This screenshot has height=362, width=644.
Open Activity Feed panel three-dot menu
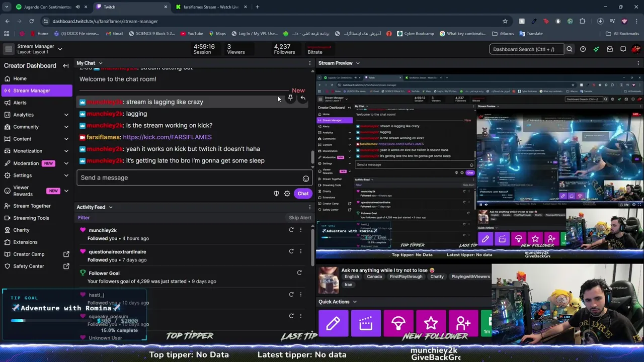[x=309, y=207]
